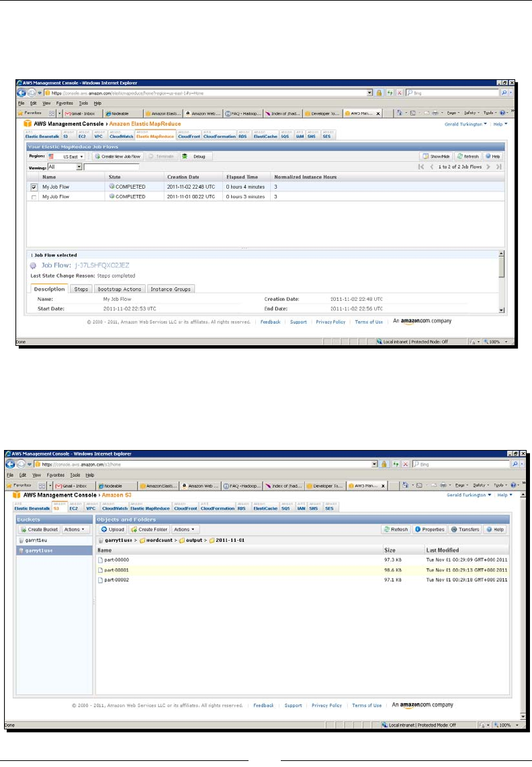Click Create Folder in the S3 window
532x767 pixels.
click(x=149, y=529)
